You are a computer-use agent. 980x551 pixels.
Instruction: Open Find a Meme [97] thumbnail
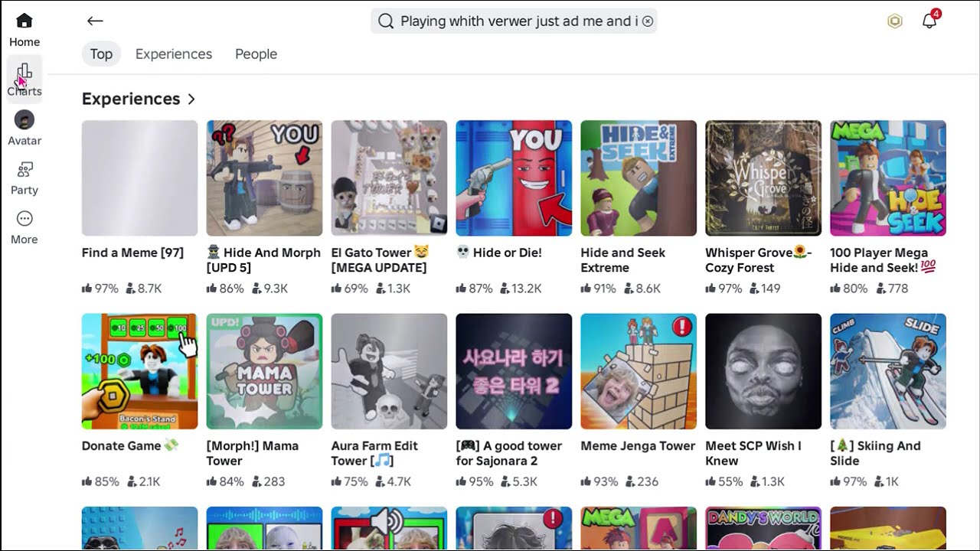139,178
